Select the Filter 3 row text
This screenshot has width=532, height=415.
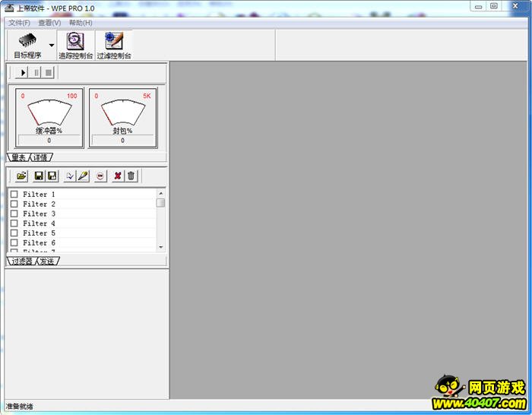click(39, 214)
